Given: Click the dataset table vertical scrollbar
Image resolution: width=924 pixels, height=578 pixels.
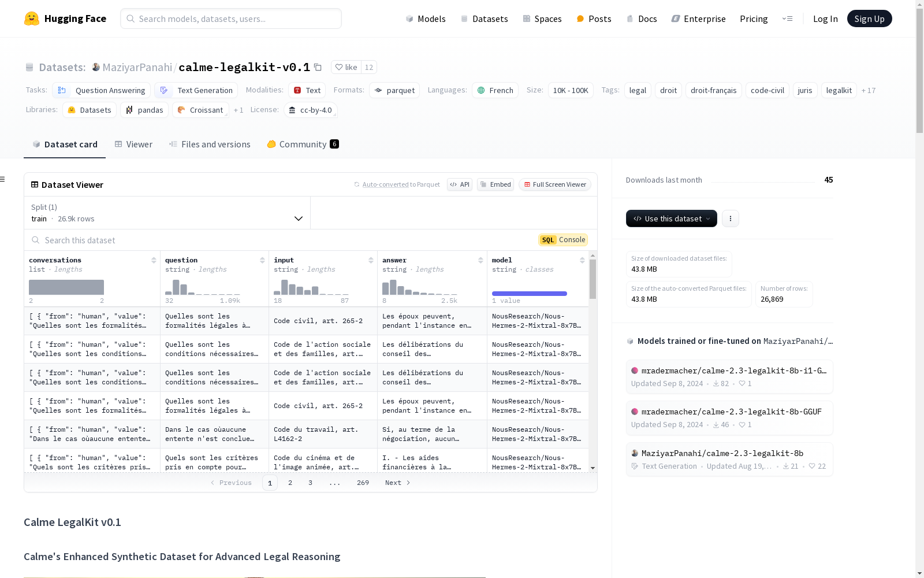Looking at the screenshot, I should click(593, 279).
